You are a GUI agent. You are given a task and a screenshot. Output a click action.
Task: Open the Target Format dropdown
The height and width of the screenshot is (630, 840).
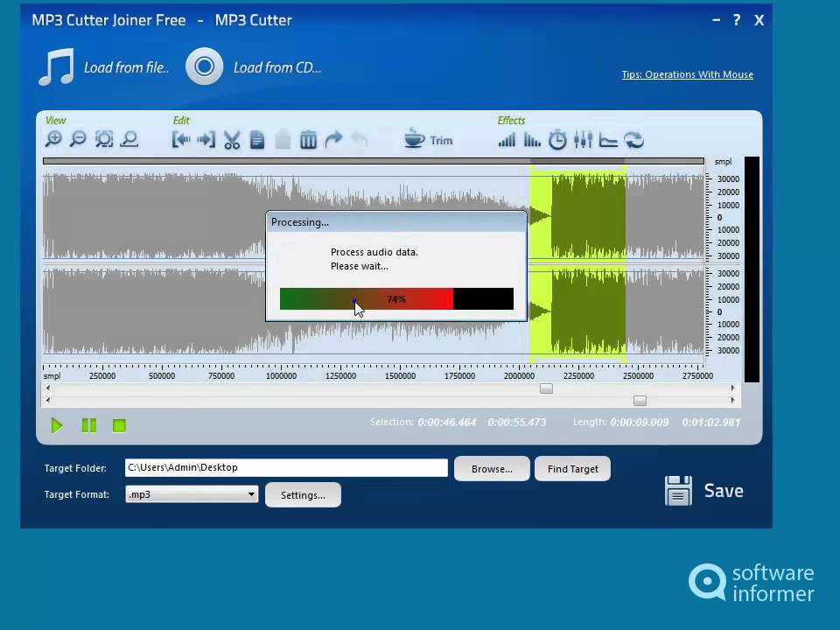coord(192,493)
